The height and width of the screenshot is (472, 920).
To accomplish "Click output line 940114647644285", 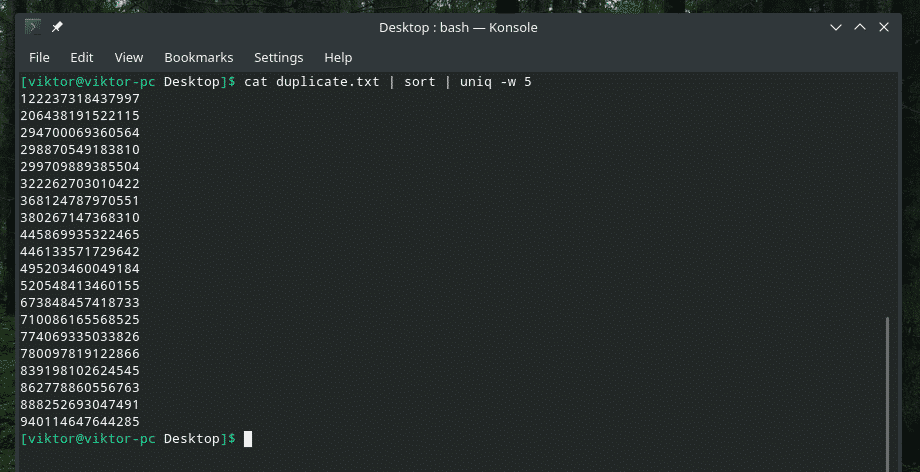I will (80, 421).
